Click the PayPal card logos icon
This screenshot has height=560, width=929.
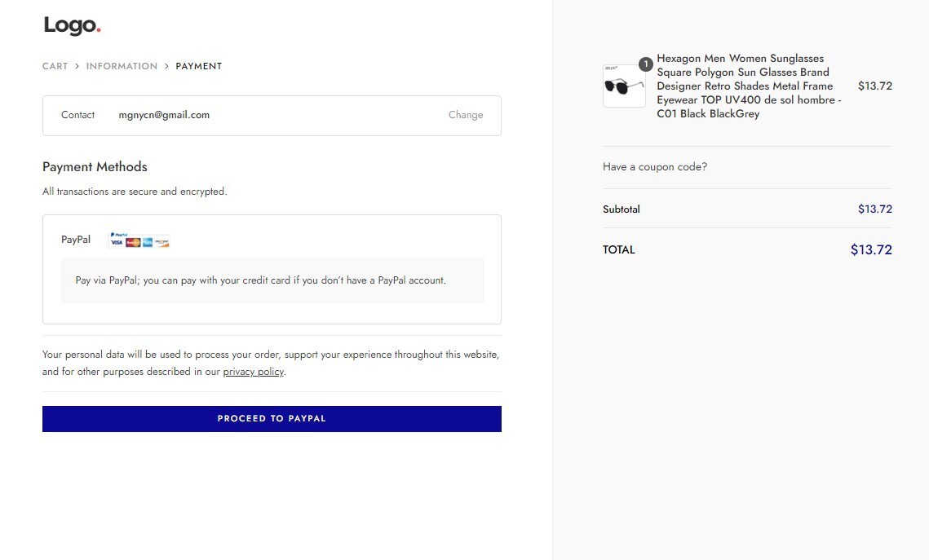click(139, 240)
